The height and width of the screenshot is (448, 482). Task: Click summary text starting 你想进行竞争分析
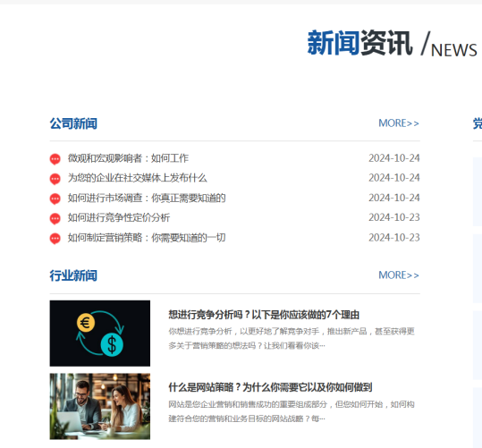(292, 339)
